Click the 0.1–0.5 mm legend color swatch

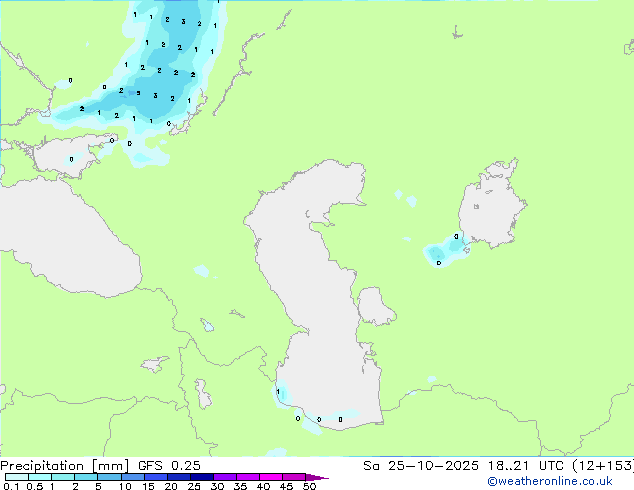(17, 477)
